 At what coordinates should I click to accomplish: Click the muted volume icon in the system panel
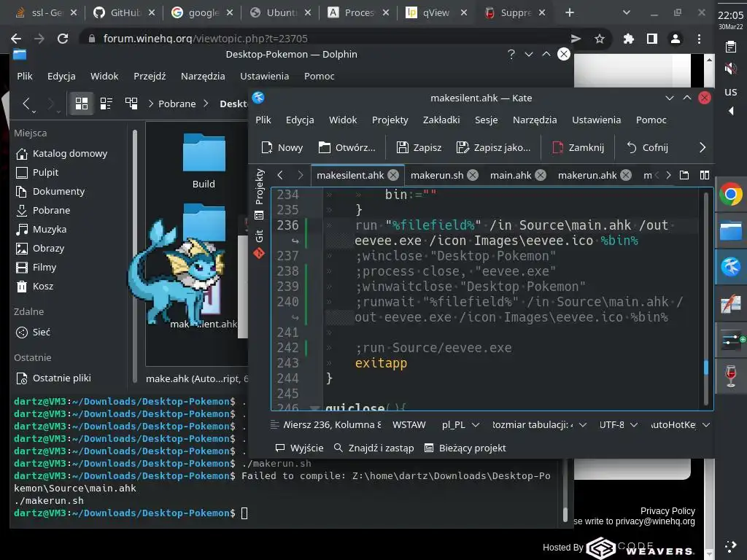(x=731, y=69)
